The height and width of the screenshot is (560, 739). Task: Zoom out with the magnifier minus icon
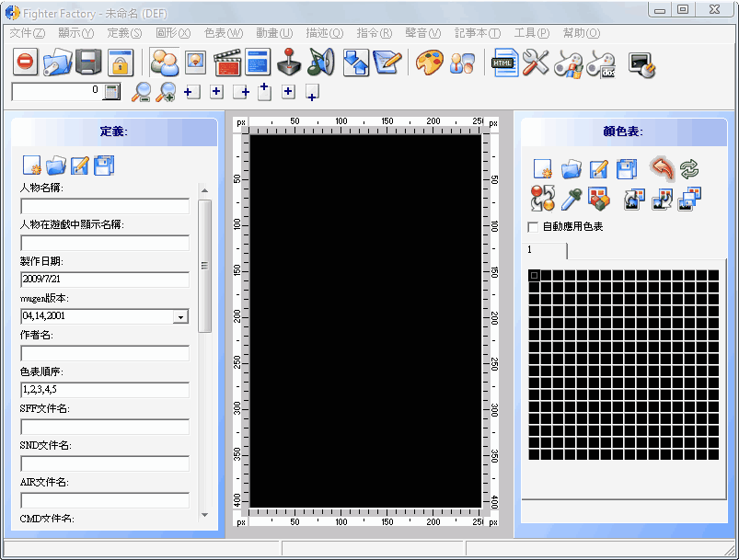(141, 92)
